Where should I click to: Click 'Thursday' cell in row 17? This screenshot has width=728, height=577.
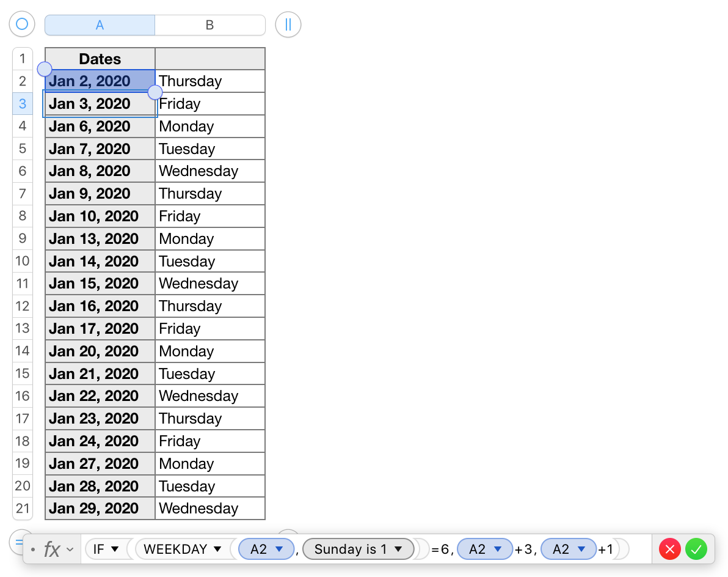pos(210,418)
